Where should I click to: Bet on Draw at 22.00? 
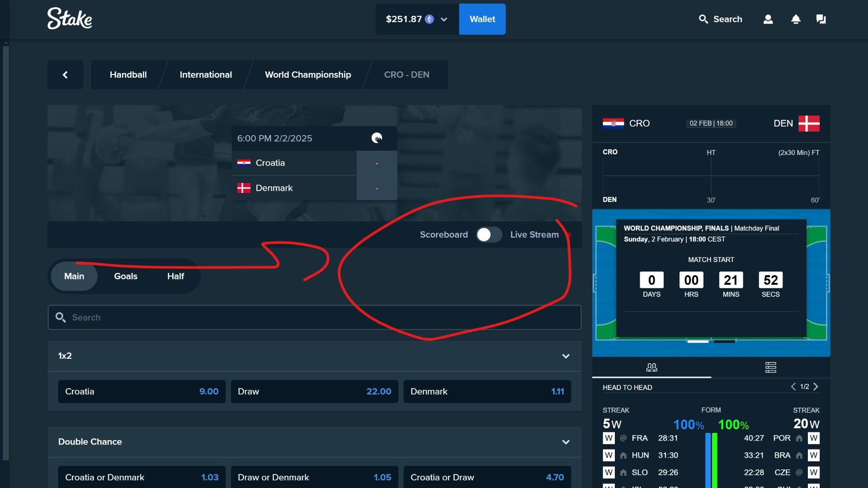(x=314, y=391)
